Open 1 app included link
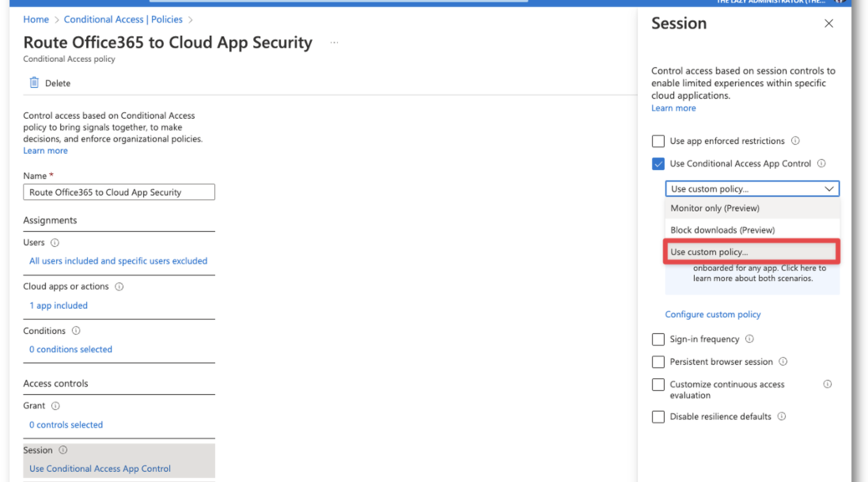This screenshot has height=482, width=868. coord(59,305)
